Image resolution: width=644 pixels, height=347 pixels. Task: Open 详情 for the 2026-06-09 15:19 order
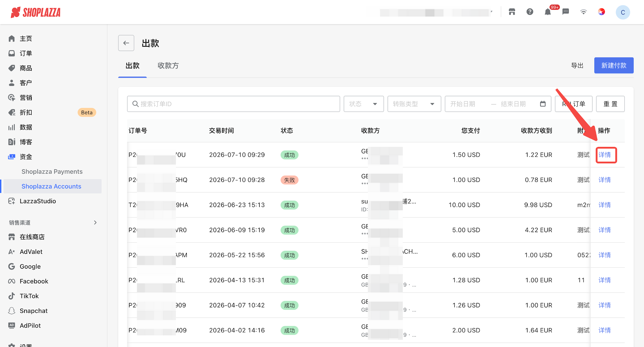point(604,230)
